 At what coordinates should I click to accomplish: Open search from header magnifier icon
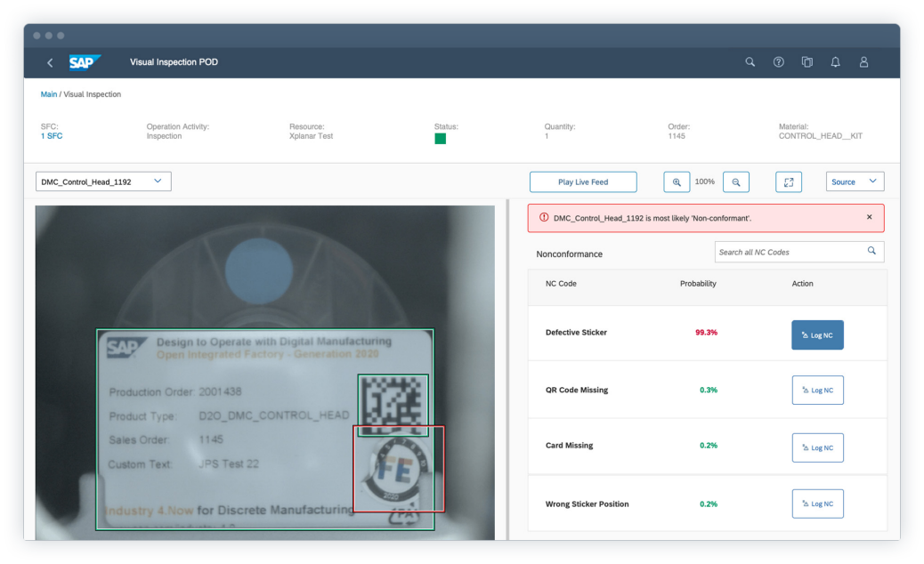click(x=750, y=62)
